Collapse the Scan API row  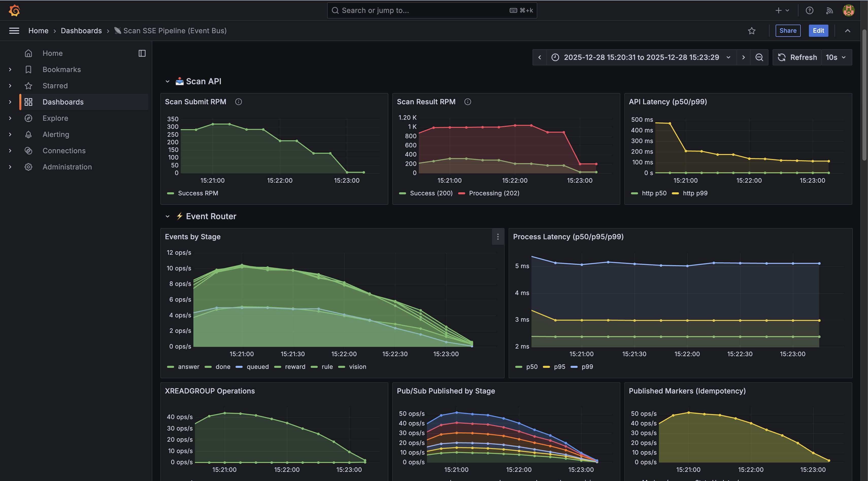pyautogui.click(x=168, y=81)
